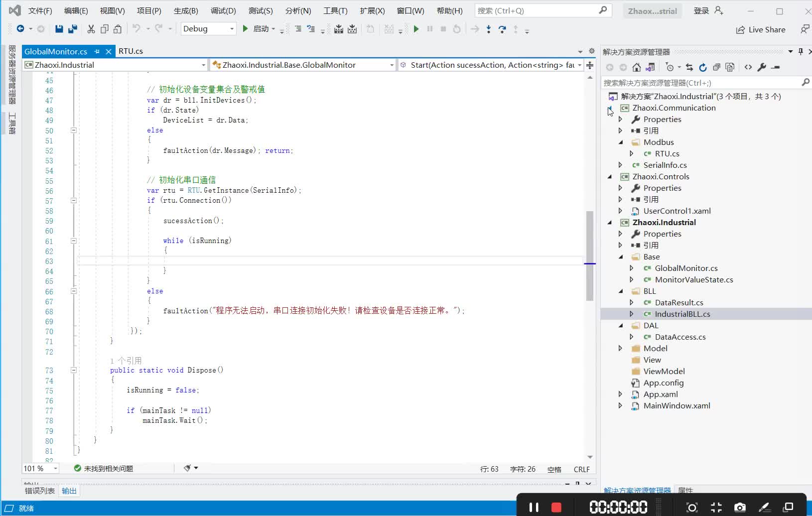The height and width of the screenshot is (516, 812).
Task: Click the editor vertical scrollbar thumb
Action: 590,256
